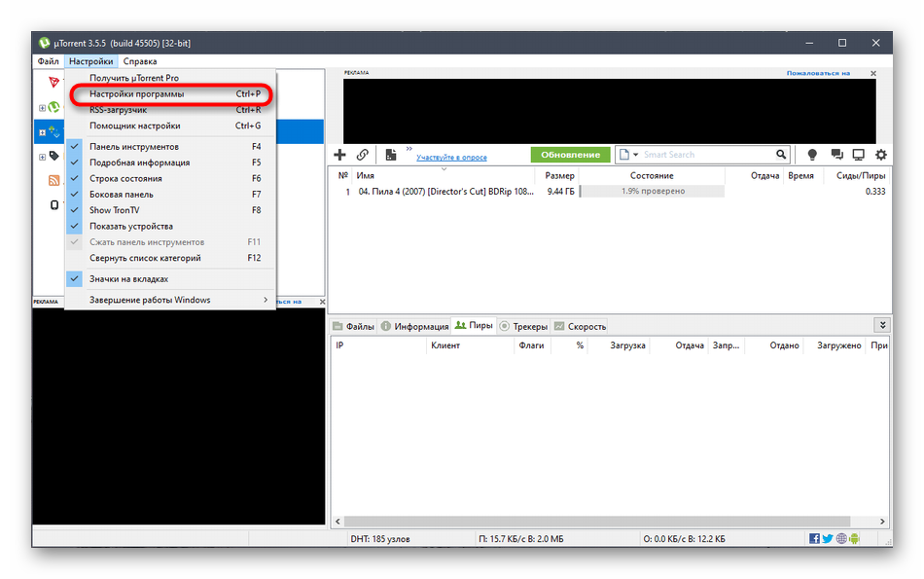This screenshot has height=579, width=924.
Task: Toggle the Показать устройства checkmark item
Action: click(x=170, y=226)
